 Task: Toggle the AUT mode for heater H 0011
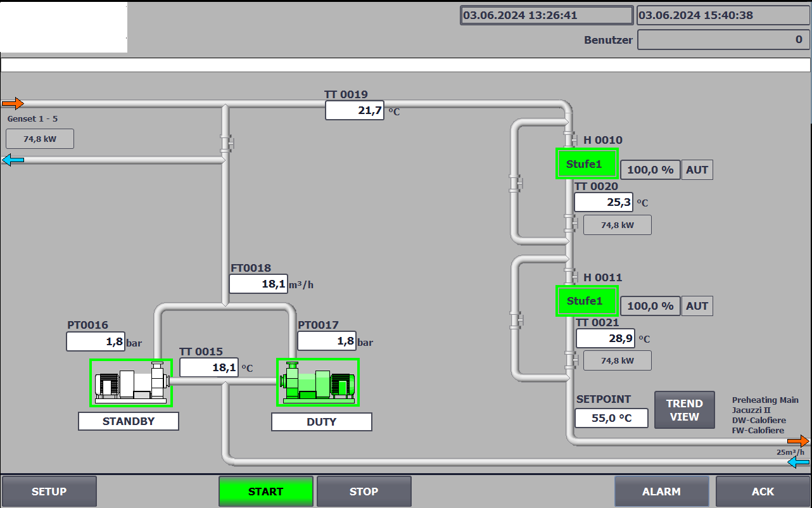coord(697,306)
